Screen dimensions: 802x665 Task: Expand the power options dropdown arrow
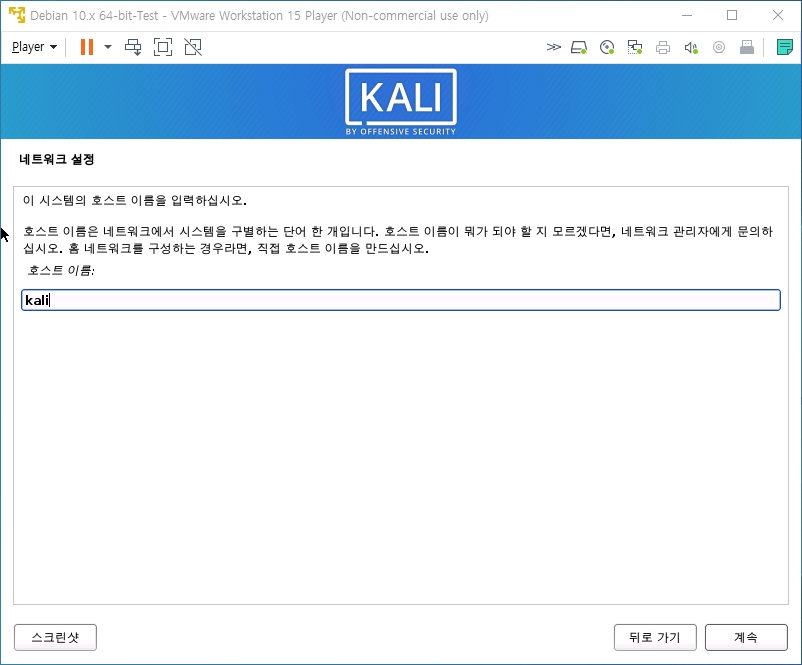coord(108,47)
